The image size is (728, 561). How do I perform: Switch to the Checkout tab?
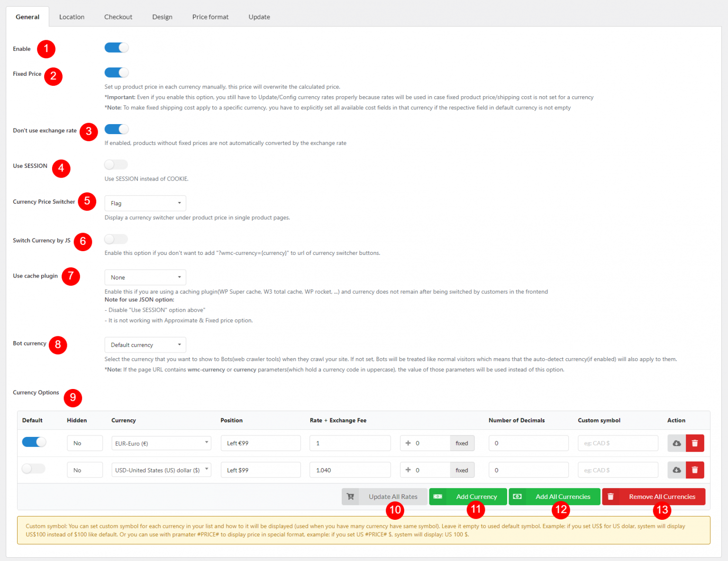click(x=118, y=17)
